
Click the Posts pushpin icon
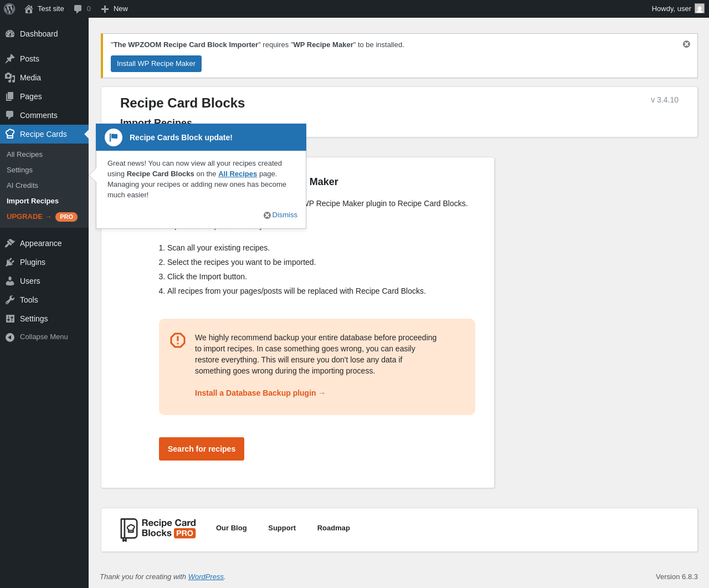[10, 59]
